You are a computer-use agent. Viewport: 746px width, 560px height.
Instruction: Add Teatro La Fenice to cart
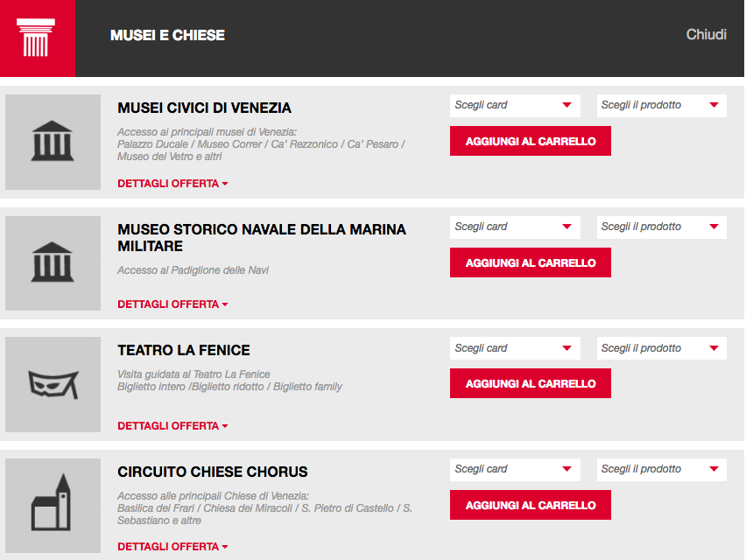[531, 383]
